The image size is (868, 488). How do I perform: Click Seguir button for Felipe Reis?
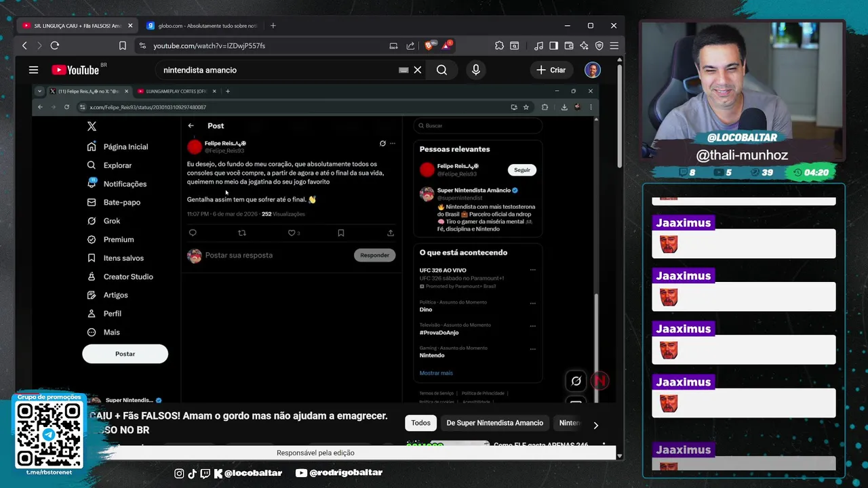tap(522, 170)
